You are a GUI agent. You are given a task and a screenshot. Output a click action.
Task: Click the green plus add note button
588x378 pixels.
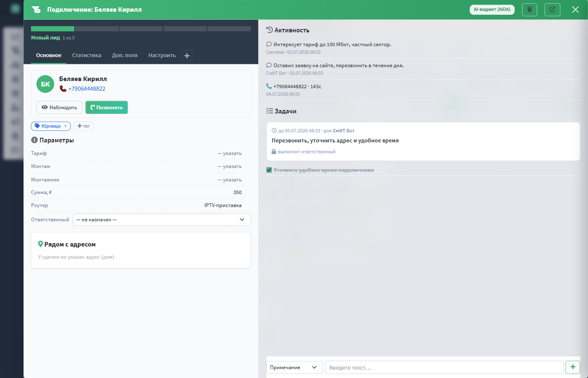[573, 367]
